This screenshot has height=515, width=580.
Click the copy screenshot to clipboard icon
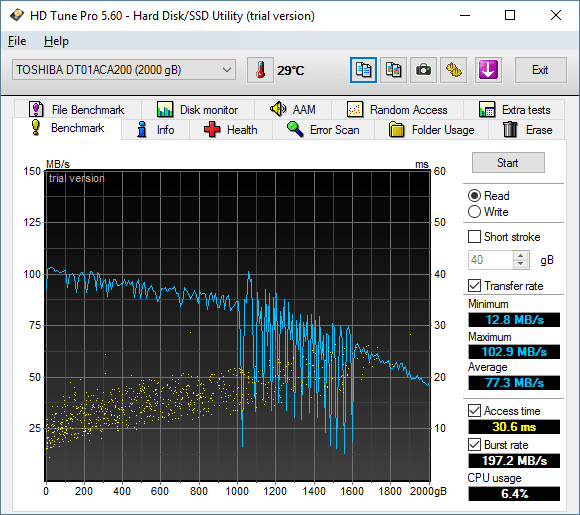393,70
